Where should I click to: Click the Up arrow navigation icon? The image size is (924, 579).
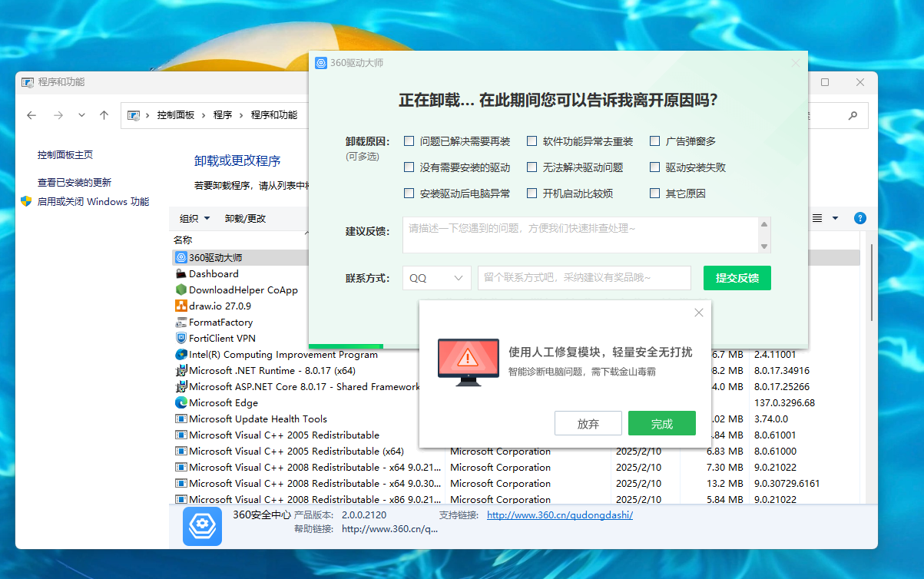coord(104,115)
